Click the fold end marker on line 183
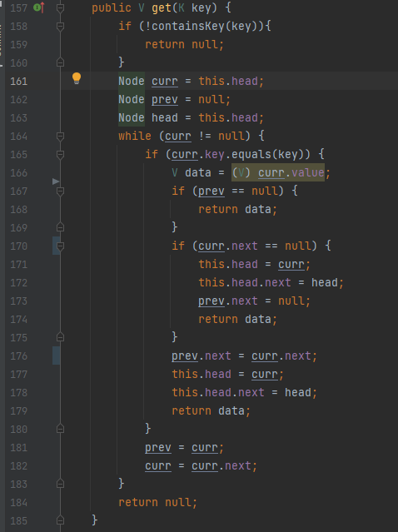This screenshot has width=398, height=532. (61, 484)
